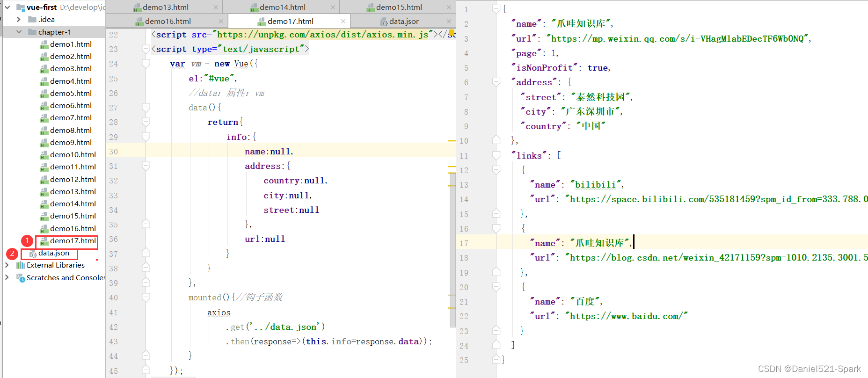Viewport: 868px width, 378px height.
Task: Fold the info object at line 29
Action: coord(146,137)
